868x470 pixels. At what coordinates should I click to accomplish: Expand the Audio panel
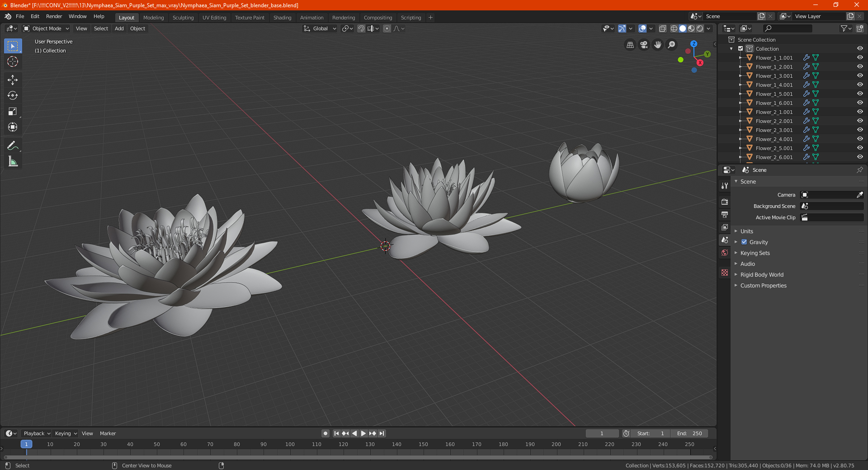(747, 264)
